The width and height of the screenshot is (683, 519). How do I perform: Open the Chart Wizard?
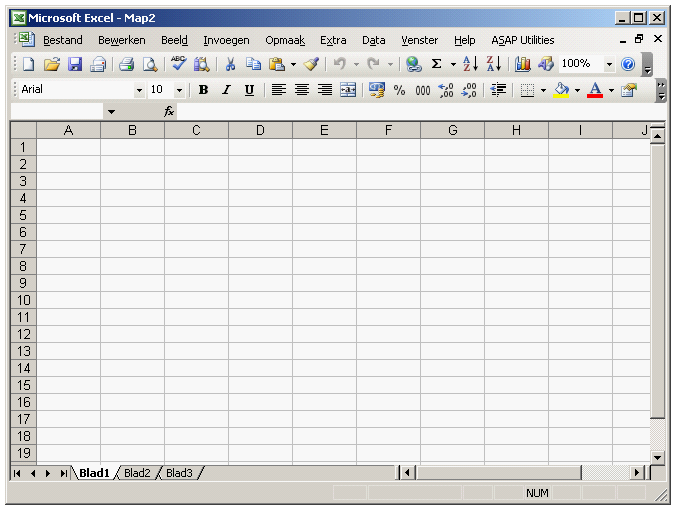(x=522, y=64)
